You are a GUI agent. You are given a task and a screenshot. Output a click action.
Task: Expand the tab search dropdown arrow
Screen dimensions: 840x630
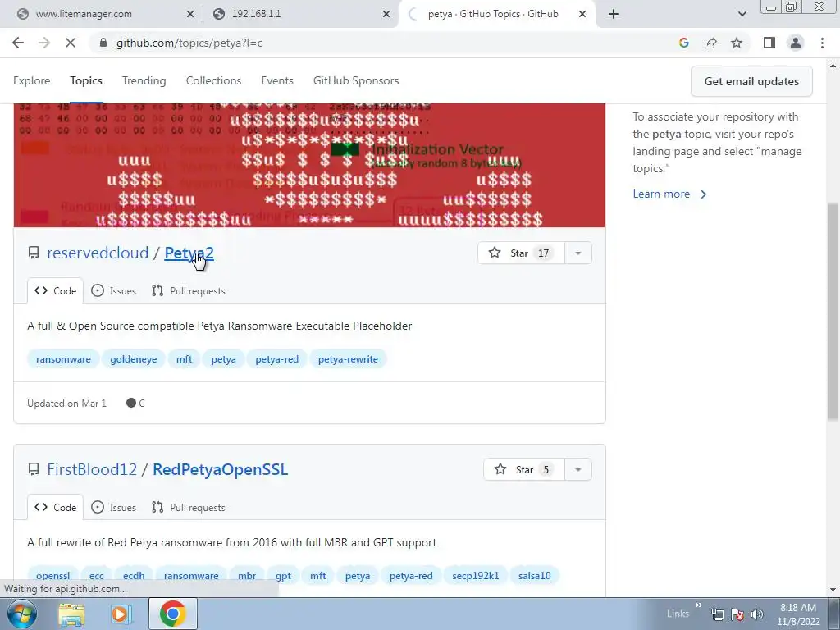(x=742, y=14)
